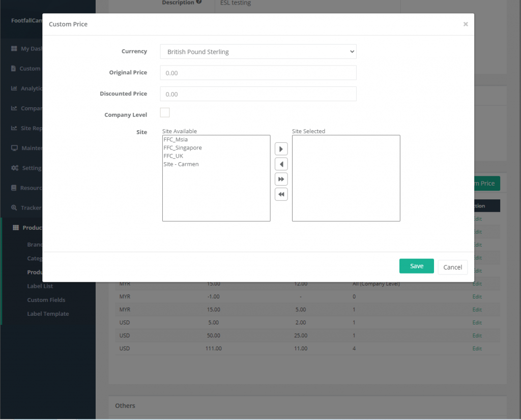
Task: Click the Settings gears icon in sidebar
Action: pyautogui.click(x=15, y=168)
